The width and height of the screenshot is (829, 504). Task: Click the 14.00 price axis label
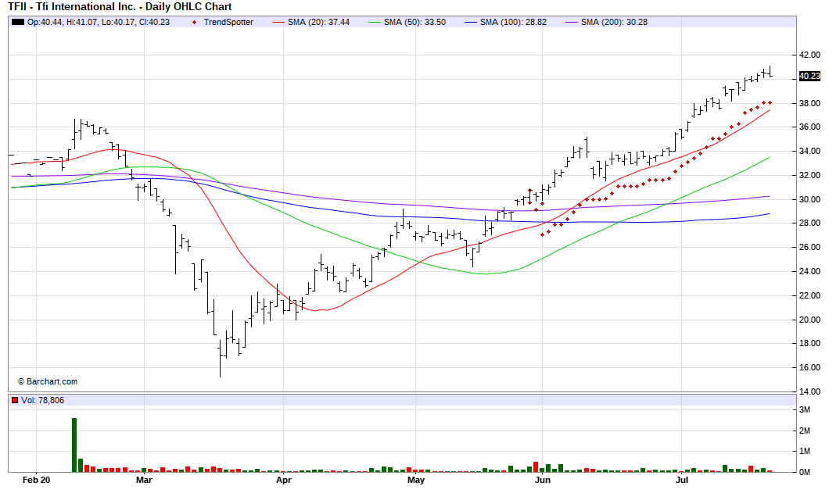pos(809,391)
